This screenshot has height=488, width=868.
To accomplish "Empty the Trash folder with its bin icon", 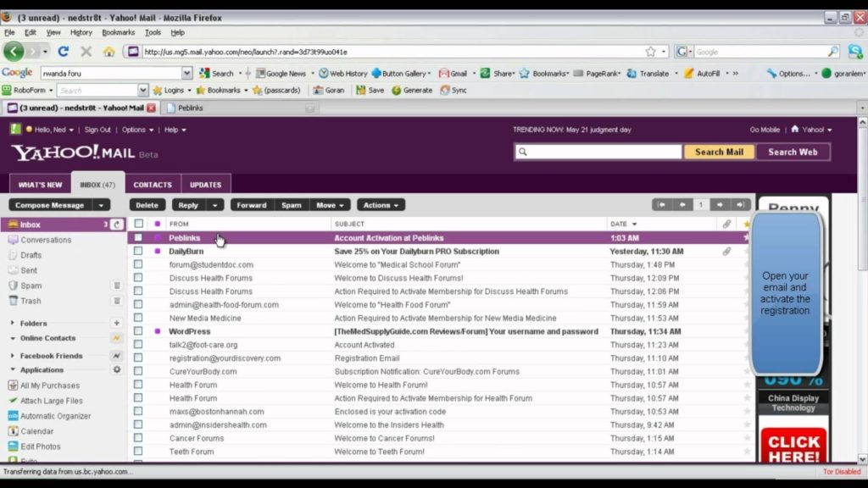I will (117, 301).
